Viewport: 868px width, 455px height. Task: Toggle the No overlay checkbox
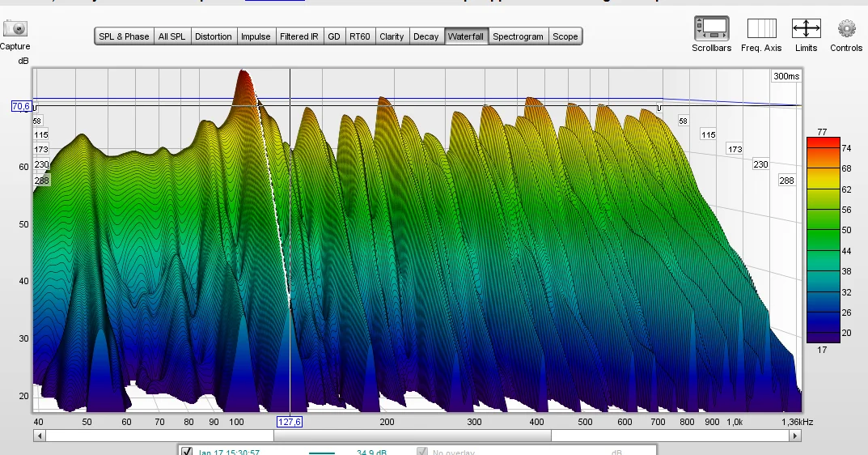pyautogui.click(x=421, y=452)
